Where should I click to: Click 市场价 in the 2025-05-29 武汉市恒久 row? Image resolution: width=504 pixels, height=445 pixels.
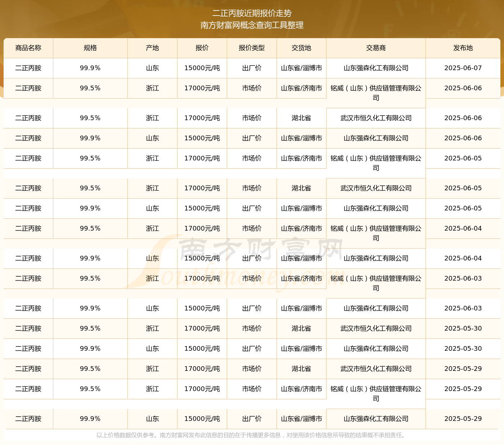click(252, 369)
